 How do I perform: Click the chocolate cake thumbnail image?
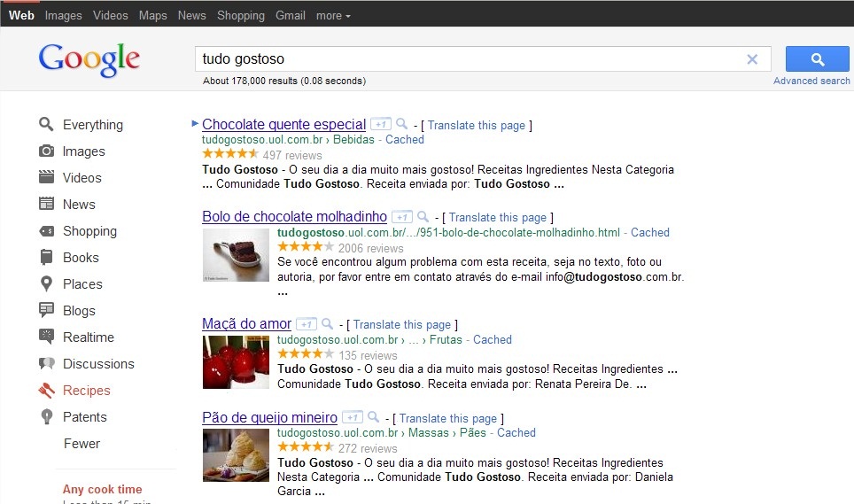click(236, 255)
